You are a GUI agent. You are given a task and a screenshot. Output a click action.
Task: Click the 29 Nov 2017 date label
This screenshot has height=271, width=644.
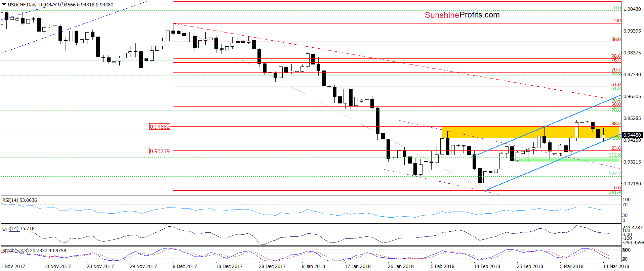click(x=143, y=266)
